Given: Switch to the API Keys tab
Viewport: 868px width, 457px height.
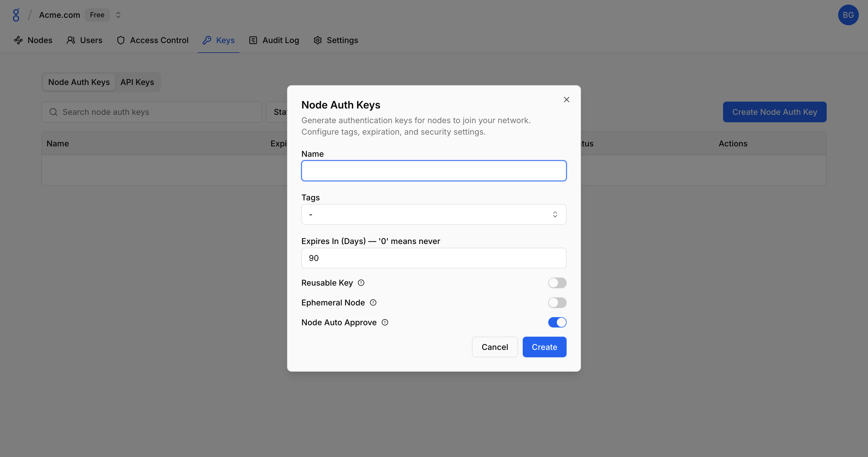Looking at the screenshot, I should [137, 82].
